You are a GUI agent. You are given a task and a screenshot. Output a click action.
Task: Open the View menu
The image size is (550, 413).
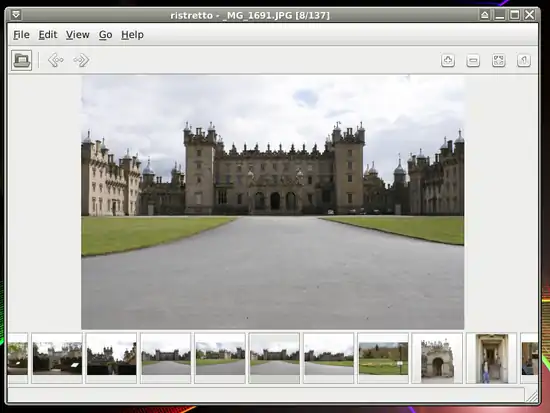point(78,35)
